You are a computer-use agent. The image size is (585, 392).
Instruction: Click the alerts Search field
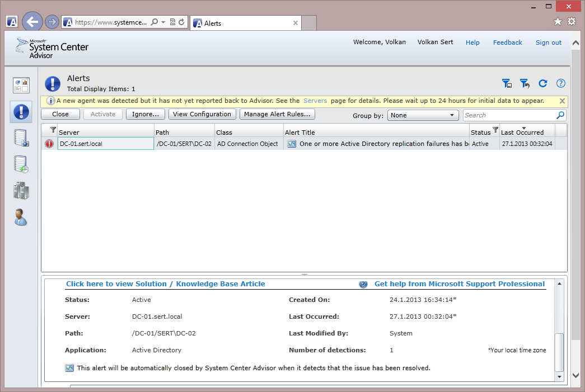pyautogui.click(x=509, y=115)
